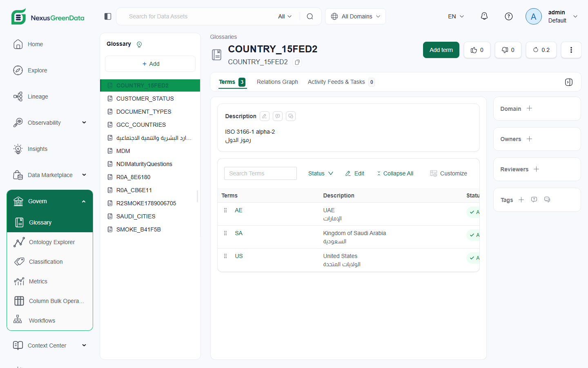Upvote the glossary with thumbs up
588x368 pixels.
(x=477, y=50)
